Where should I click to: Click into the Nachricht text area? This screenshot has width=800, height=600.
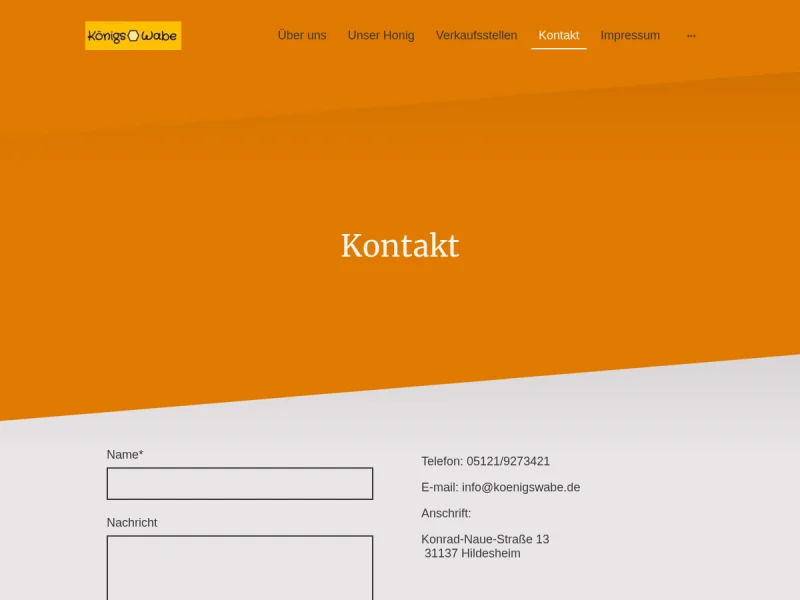tap(240, 567)
